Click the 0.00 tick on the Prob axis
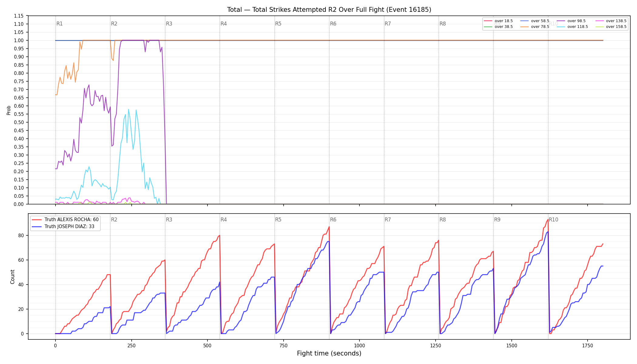The height and width of the screenshot is (364, 637). (x=19, y=204)
